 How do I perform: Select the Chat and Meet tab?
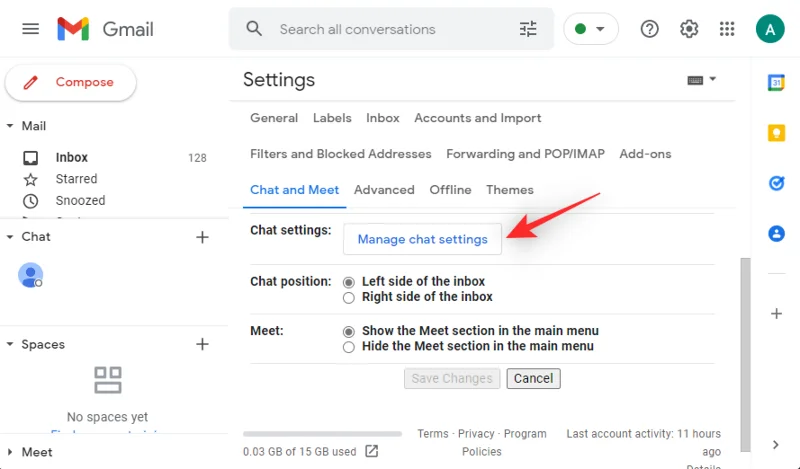294,190
